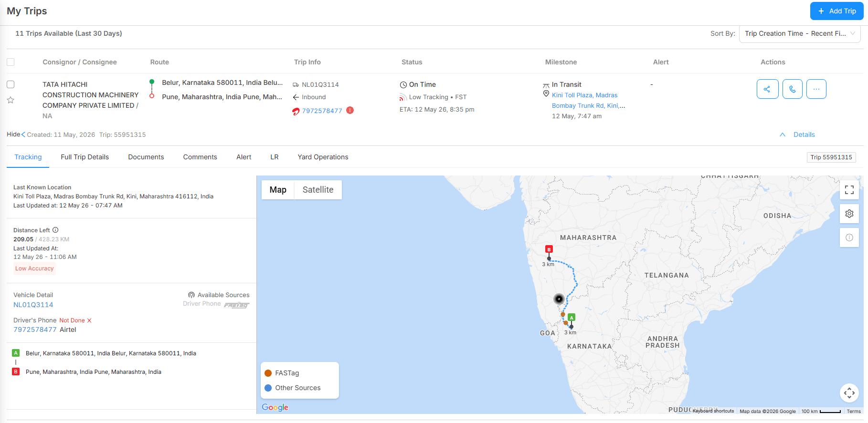Click the milestone location pin icon
This screenshot has height=423, width=868.
point(546,94)
